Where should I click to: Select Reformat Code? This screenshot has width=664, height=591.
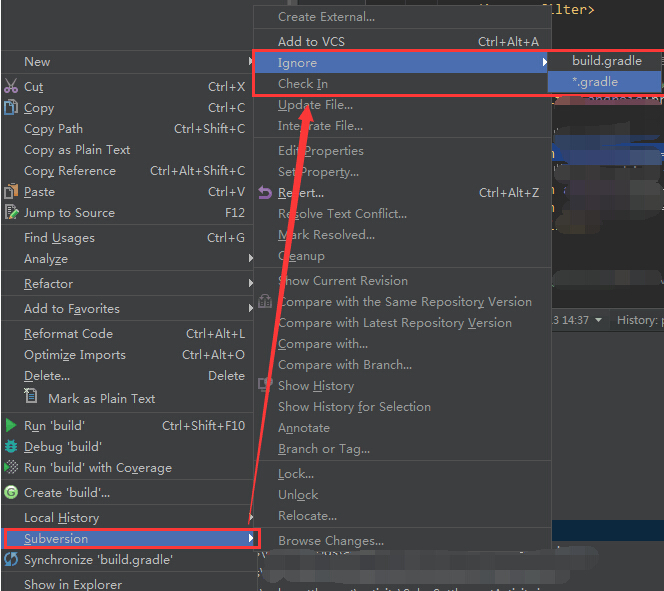tap(127, 334)
